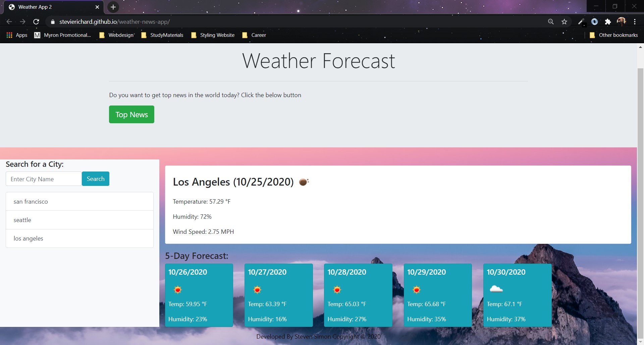This screenshot has width=644, height=345.
Task: Open Chrome three-dot menu
Action: tap(635, 22)
